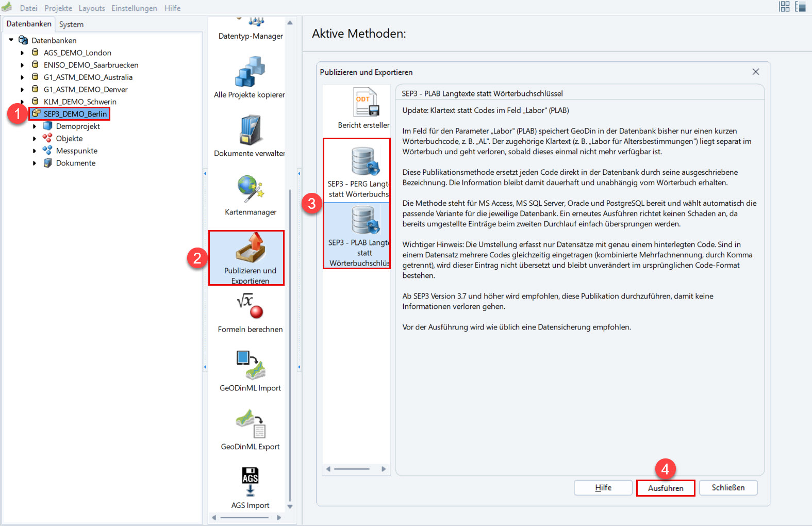Start the GeoDinML Export

(250, 430)
